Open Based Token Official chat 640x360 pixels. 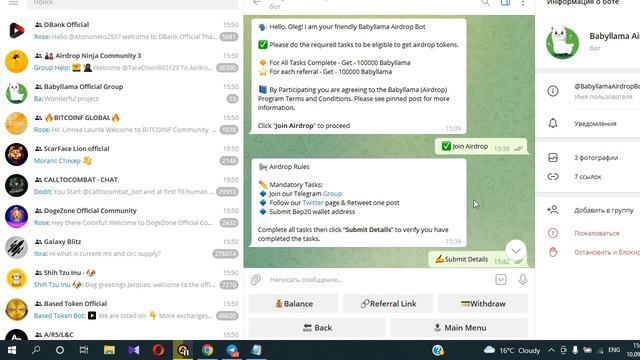coord(122,310)
